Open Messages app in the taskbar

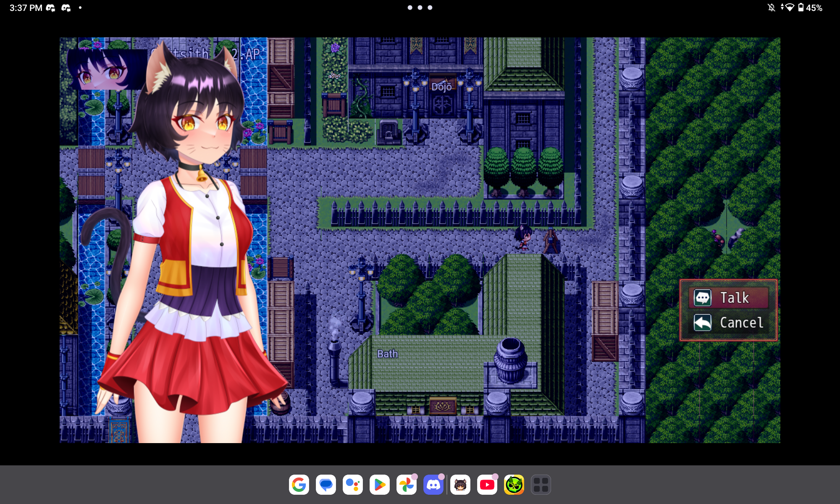pyautogui.click(x=326, y=485)
